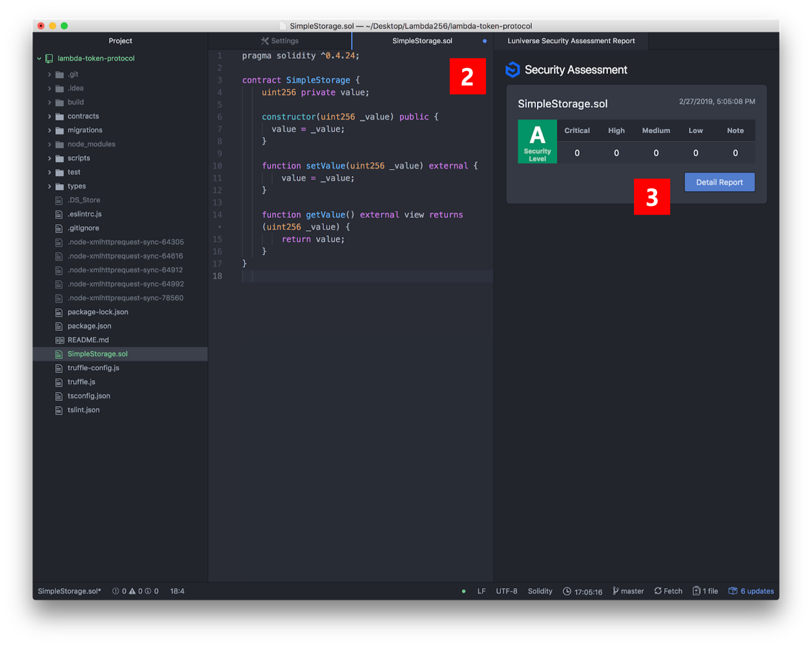Expand the migrations folder chevron

click(x=49, y=130)
